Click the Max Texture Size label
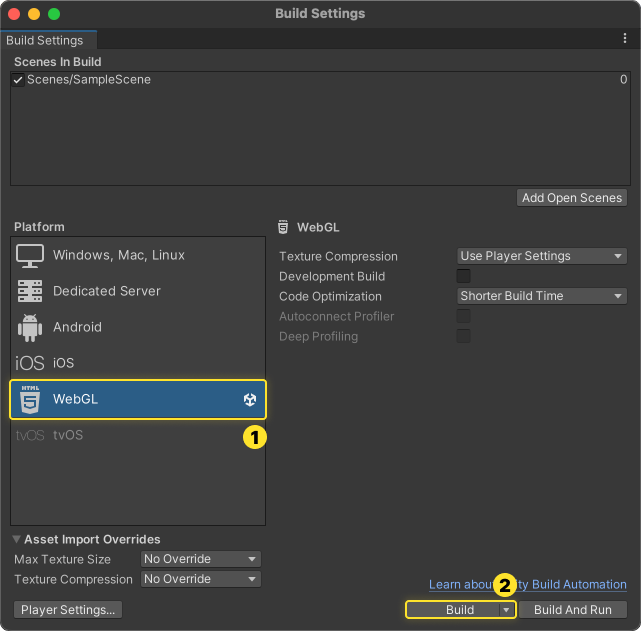The width and height of the screenshot is (641, 631). coord(63,559)
